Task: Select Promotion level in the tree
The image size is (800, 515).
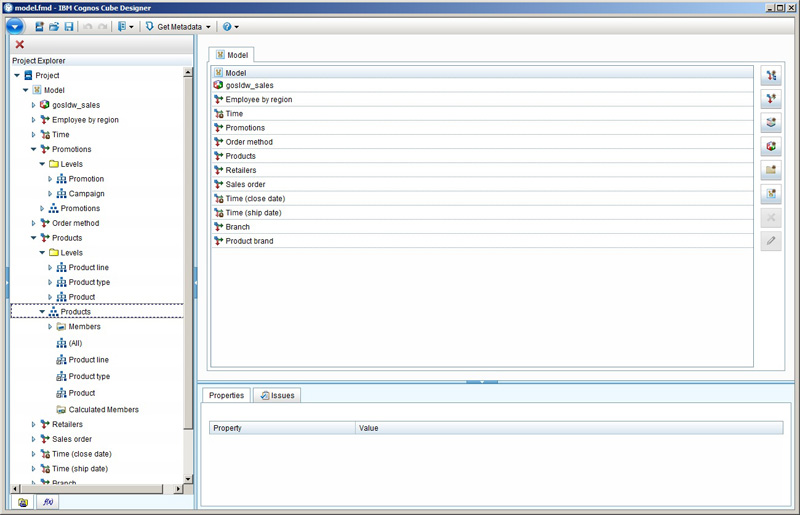Action: point(86,179)
